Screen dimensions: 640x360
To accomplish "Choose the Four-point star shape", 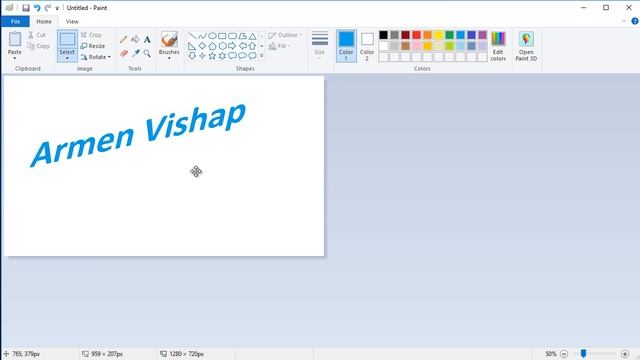I will coord(202,56).
